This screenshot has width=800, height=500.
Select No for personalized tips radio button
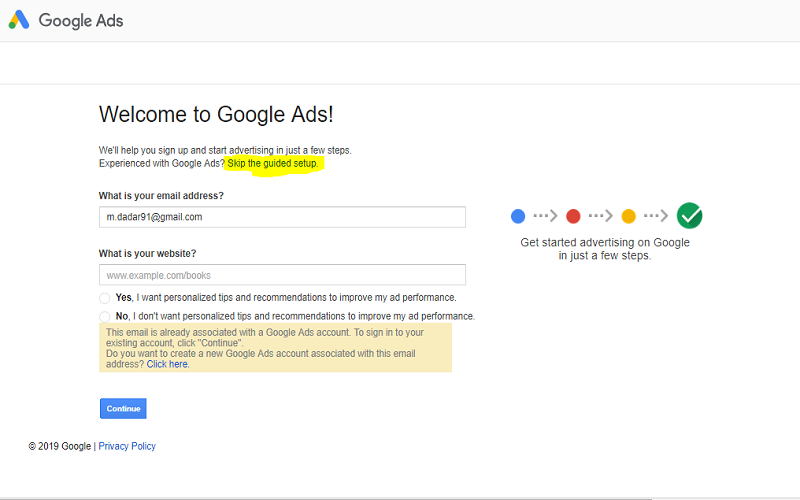105,317
